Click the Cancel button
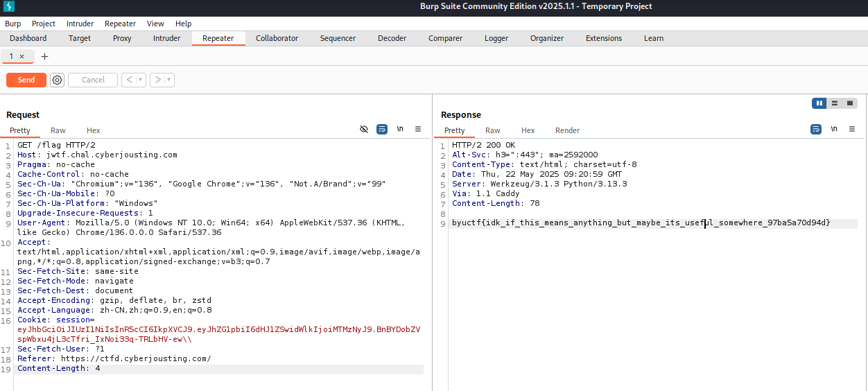868x391 pixels. 93,80
